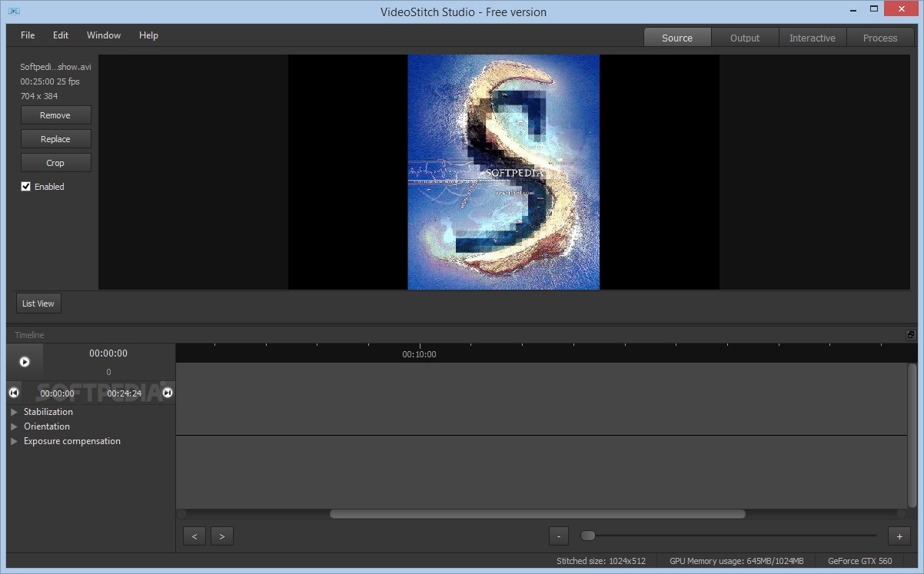Switch to the Output tab
924x574 pixels.
click(x=745, y=38)
